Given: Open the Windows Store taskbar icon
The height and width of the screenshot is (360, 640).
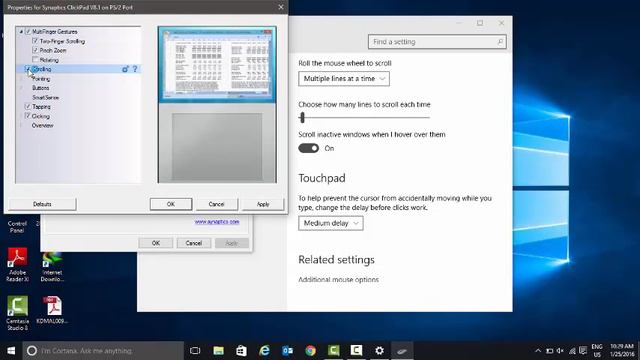Looking at the screenshot, I should click(241, 351).
